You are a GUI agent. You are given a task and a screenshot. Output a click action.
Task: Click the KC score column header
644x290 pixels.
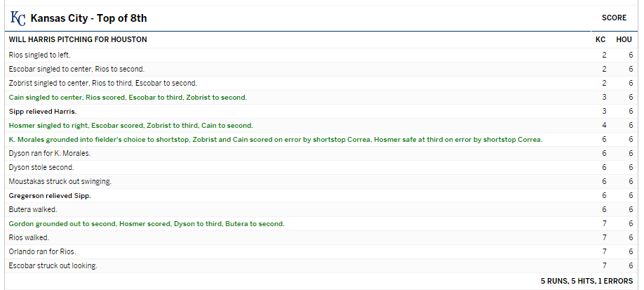tap(601, 40)
